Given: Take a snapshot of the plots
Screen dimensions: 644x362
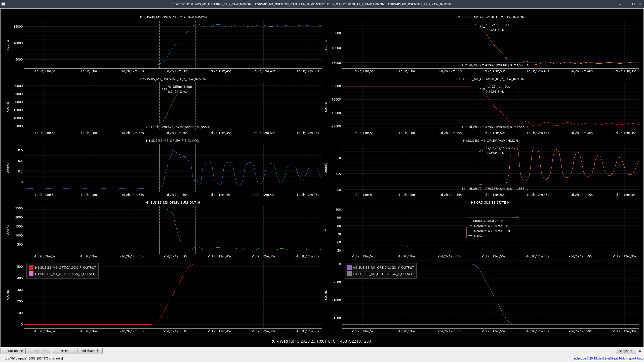Looking at the screenshot, I should click(626, 351).
